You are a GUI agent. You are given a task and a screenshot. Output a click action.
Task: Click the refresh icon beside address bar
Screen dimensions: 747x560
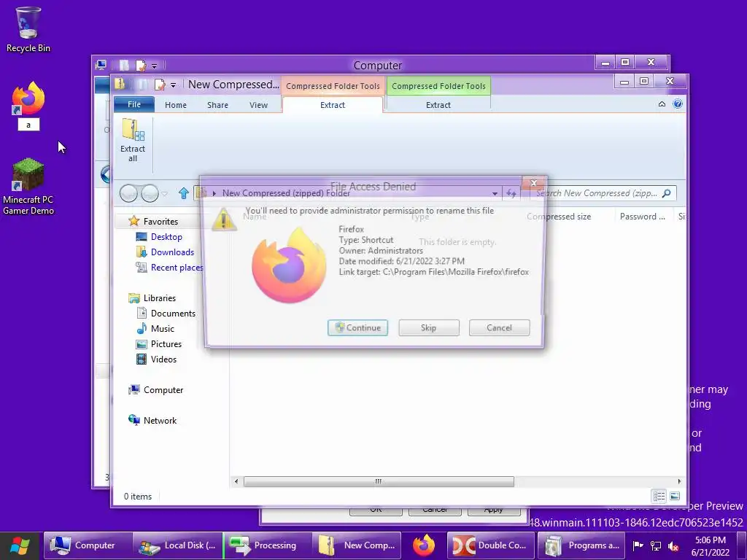511,193
